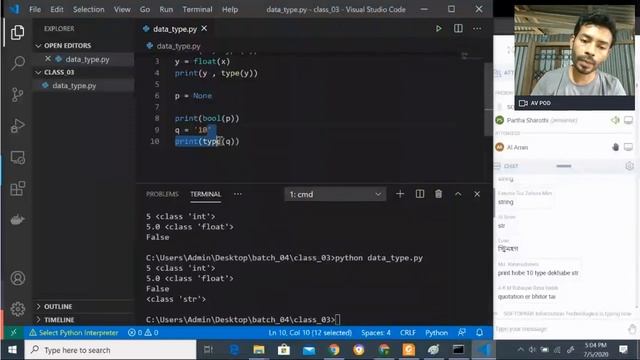Close the terminal panel

click(x=477, y=194)
